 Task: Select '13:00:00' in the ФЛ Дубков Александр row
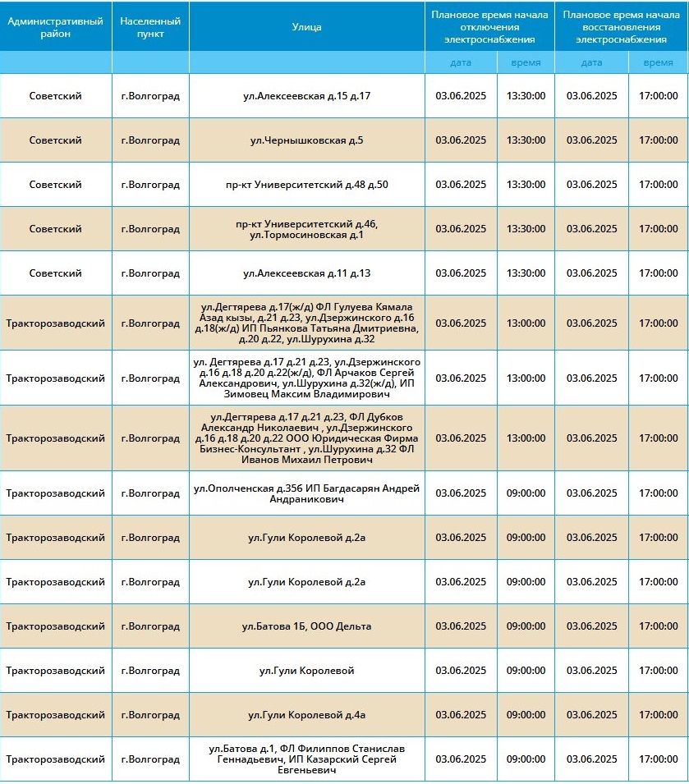tap(526, 438)
